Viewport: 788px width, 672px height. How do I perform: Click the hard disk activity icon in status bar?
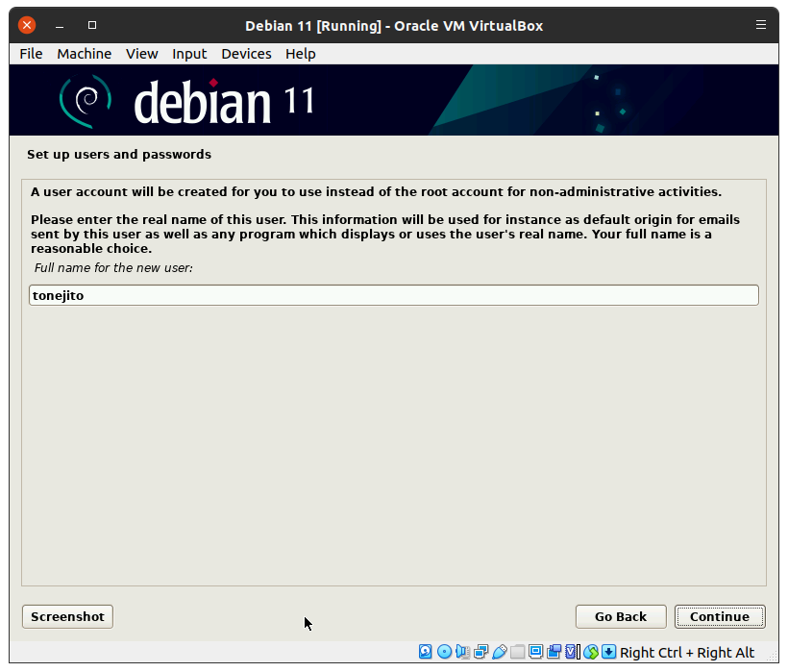click(x=426, y=652)
